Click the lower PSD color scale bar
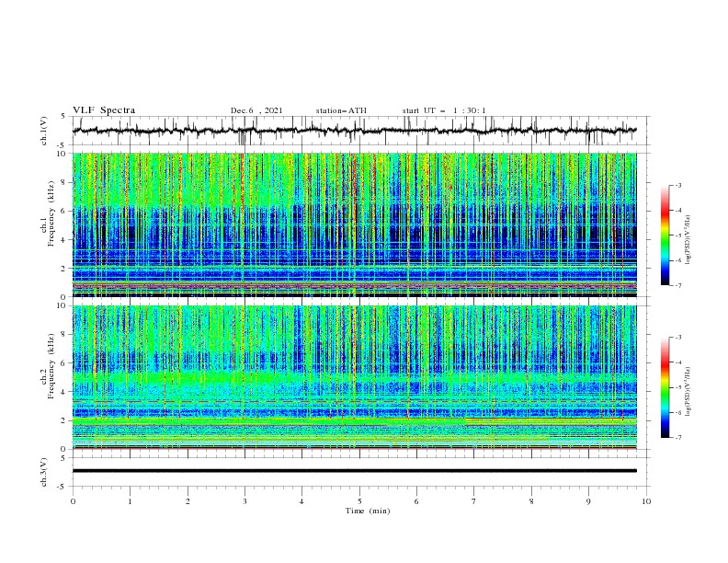 pos(665,387)
